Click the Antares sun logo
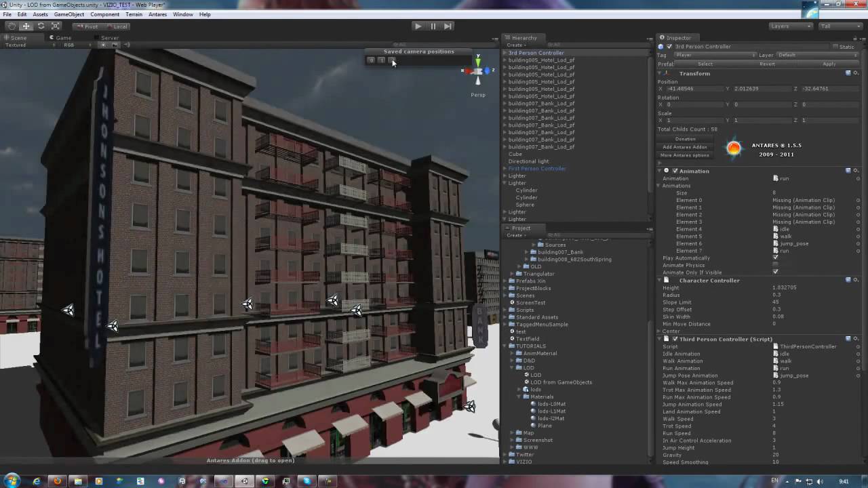 coord(734,148)
